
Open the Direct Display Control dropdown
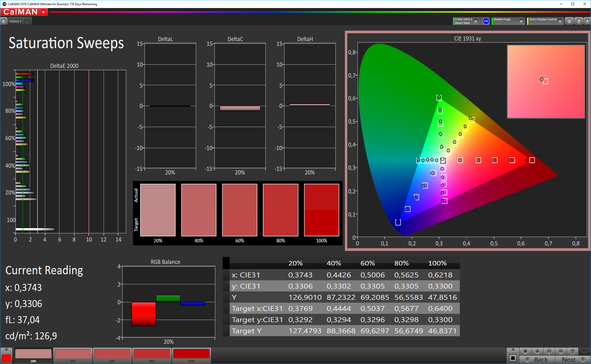[560, 21]
